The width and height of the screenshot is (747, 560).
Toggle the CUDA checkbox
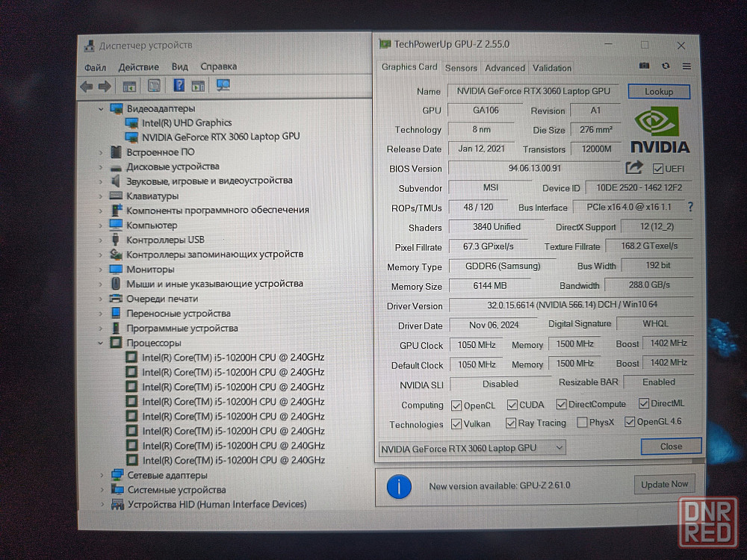point(512,405)
